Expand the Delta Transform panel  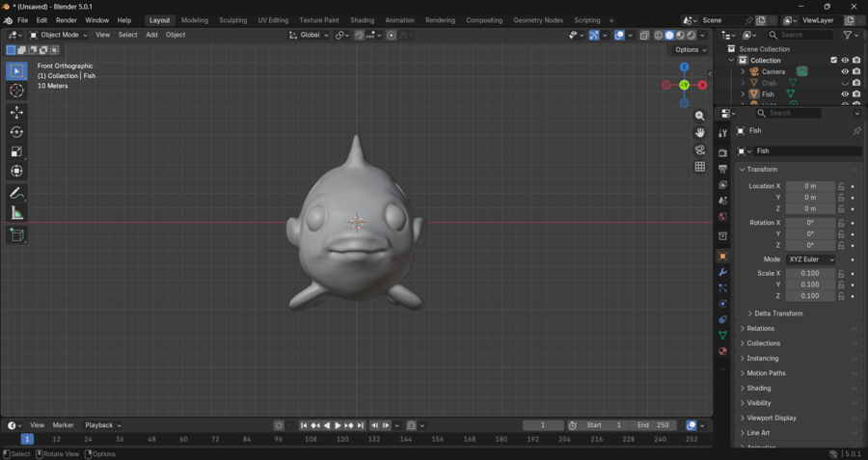point(777,313)
